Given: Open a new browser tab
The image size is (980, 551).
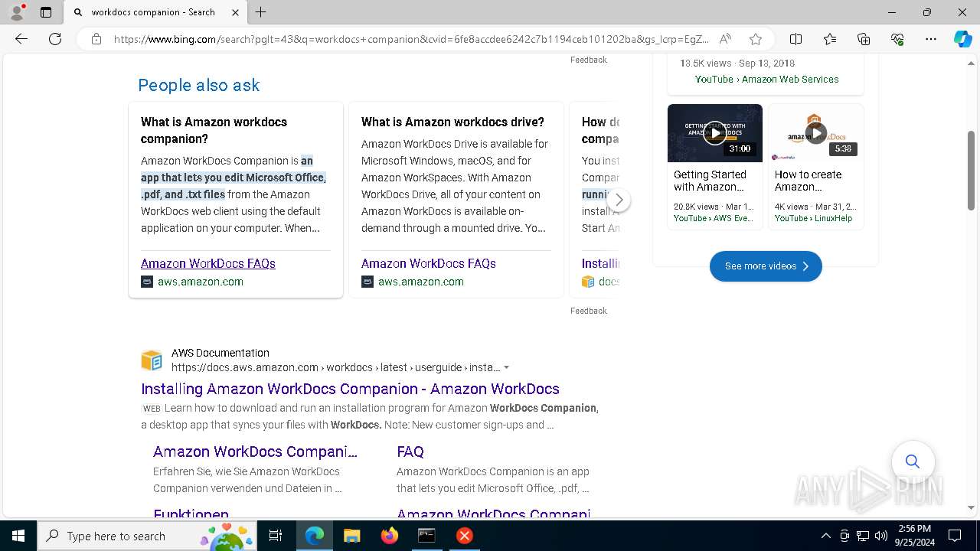Looking at the screenshot, I should coord(261,12).
